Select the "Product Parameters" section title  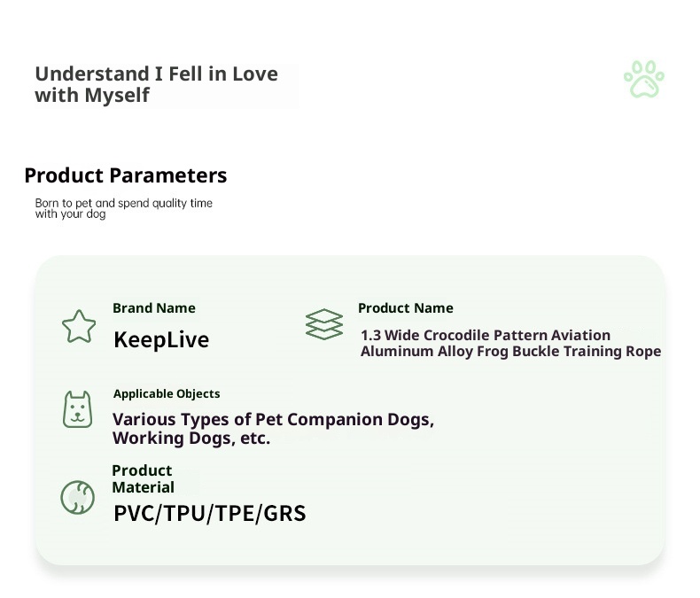point(126,175)
